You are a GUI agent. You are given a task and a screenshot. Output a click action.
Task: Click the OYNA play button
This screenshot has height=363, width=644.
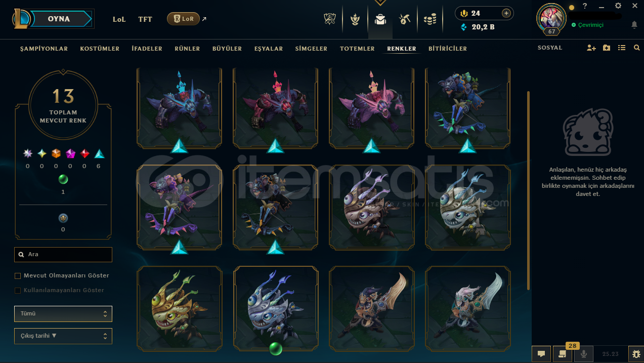60,19
